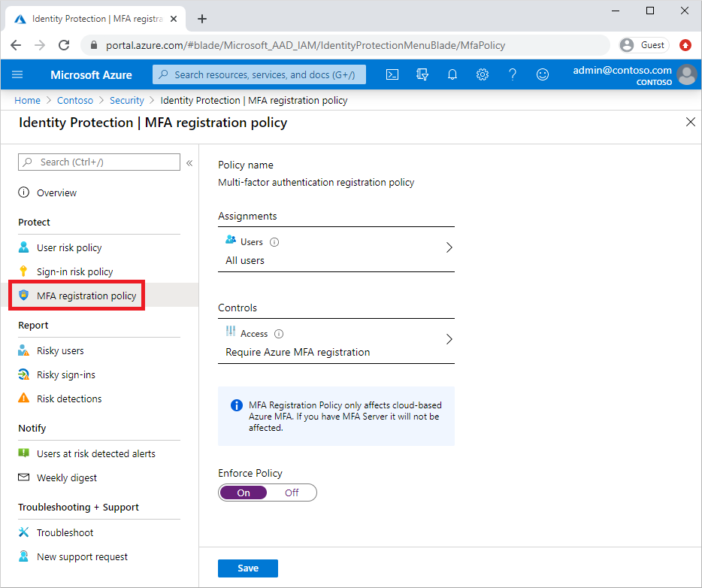Click the left menu Search field

tap(99, 162)
